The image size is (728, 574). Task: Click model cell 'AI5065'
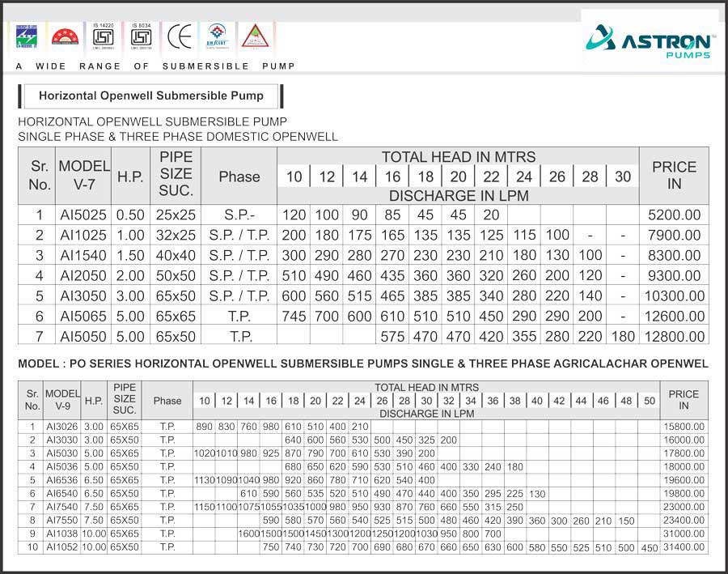pos(83,316)
